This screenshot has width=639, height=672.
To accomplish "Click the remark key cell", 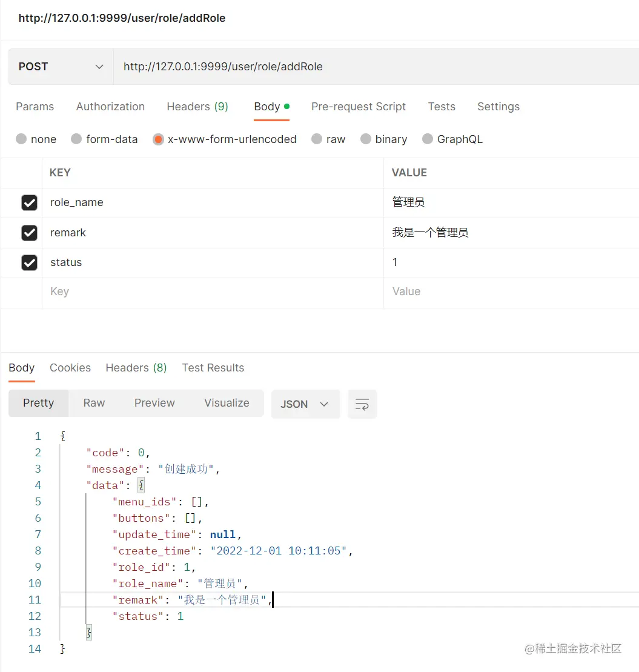I will pos(213,233).
